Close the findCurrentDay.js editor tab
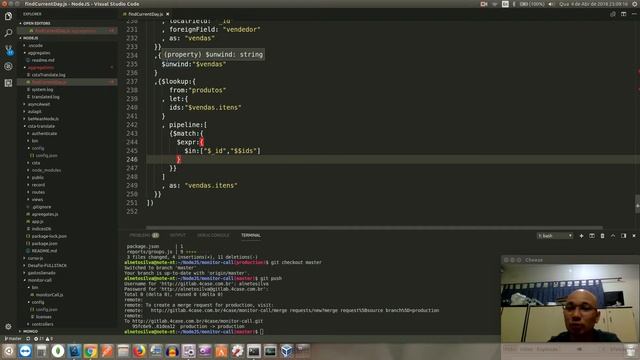Screen dimensions: 640x360 [x=167, y=14]
